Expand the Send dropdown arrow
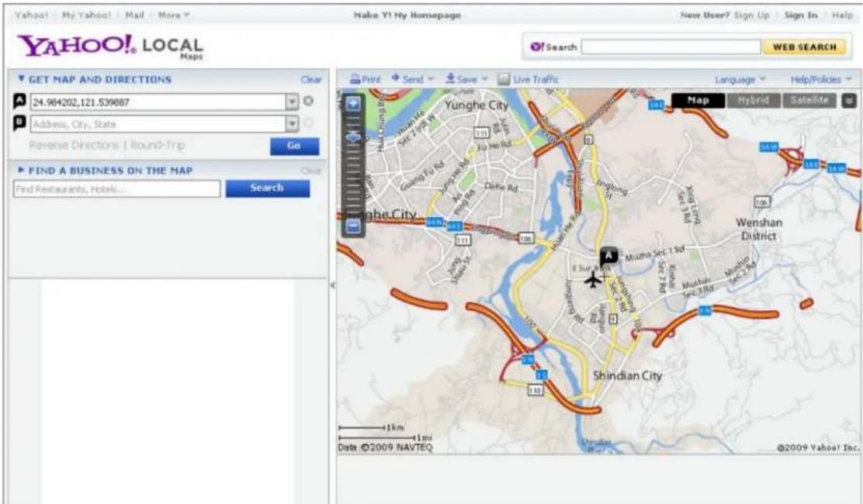Viewport: 863px width, 504px height. [431, 79]
